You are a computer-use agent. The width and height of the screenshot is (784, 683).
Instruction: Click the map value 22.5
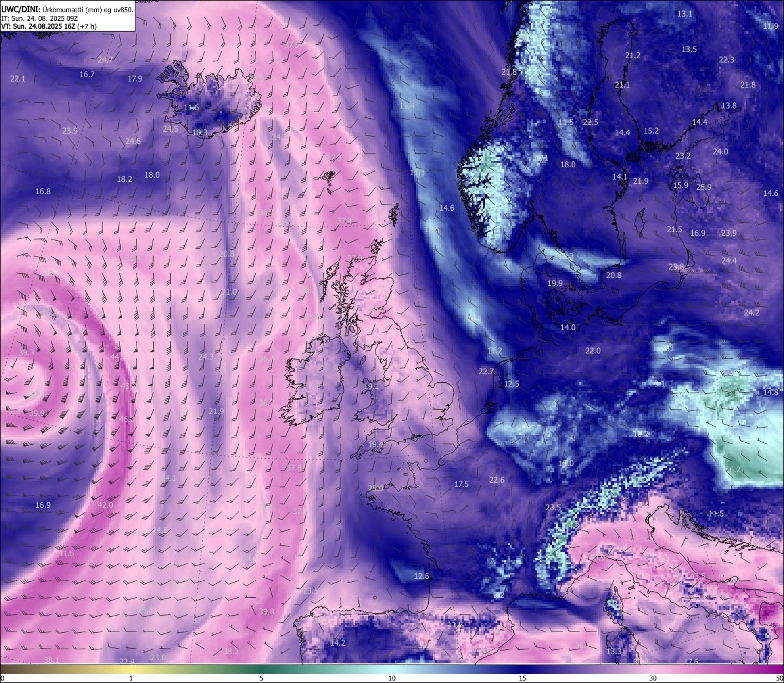click(590, 122)
